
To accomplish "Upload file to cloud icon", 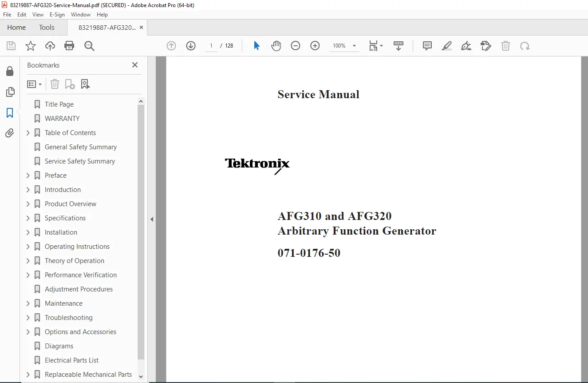I will coord(50,46).
